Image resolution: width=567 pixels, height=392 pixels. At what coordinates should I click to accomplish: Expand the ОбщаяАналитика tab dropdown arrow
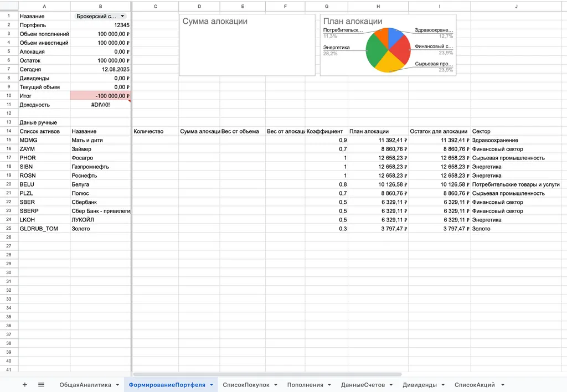coord(117,385)
